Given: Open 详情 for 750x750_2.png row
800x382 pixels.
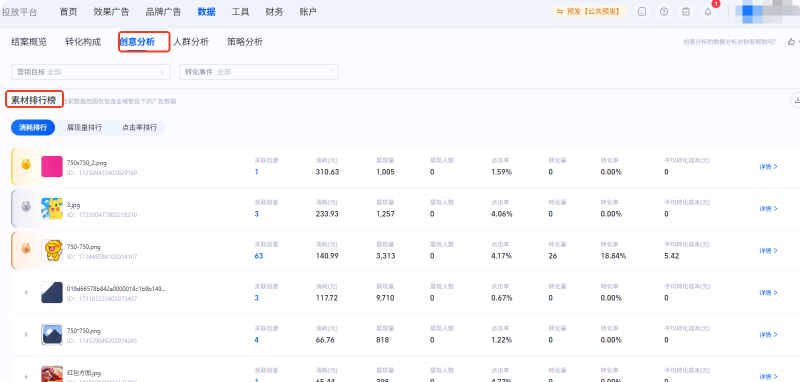Looking at the screenshot, I should click(x=768, y=167).
